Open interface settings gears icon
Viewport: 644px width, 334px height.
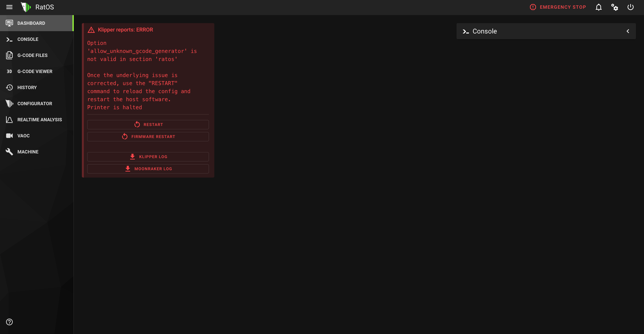[614, 7]
